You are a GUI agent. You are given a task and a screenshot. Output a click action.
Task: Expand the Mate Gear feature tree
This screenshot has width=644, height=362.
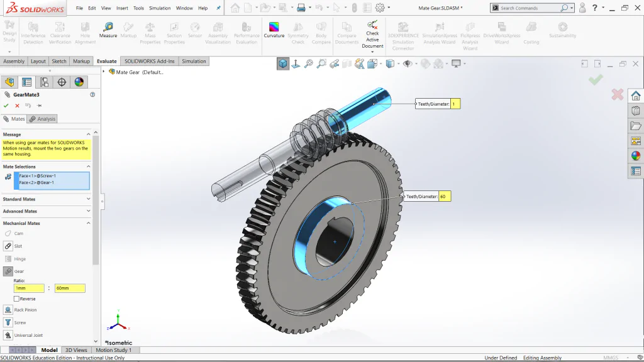104,72
